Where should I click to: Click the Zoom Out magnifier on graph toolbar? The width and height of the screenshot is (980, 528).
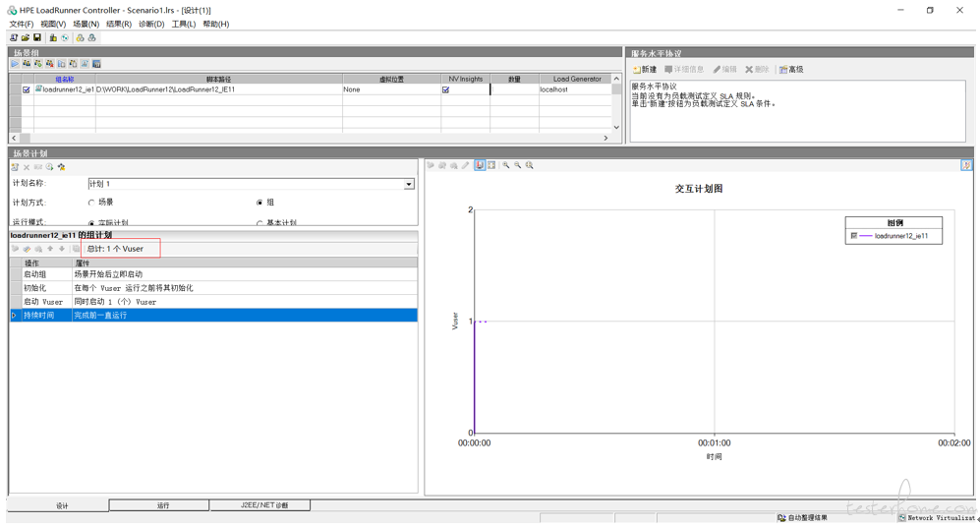[517, 165]
